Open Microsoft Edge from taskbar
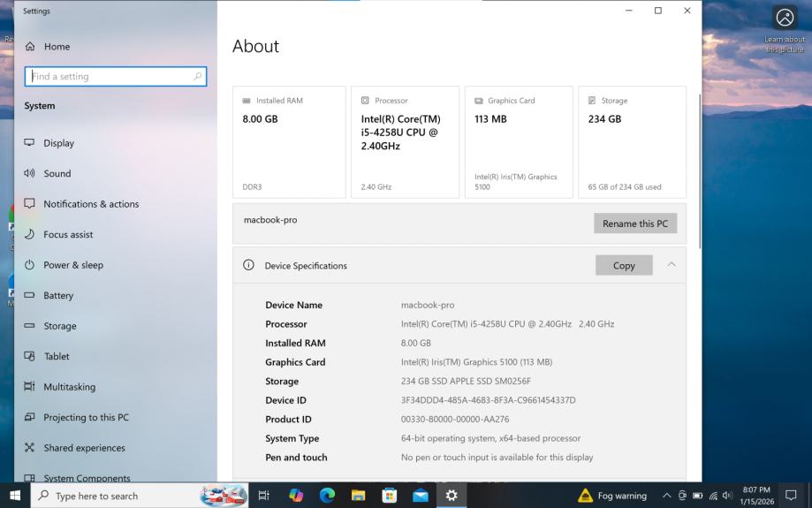Viewport: 812px width, 508px height. tap(327, 496)
